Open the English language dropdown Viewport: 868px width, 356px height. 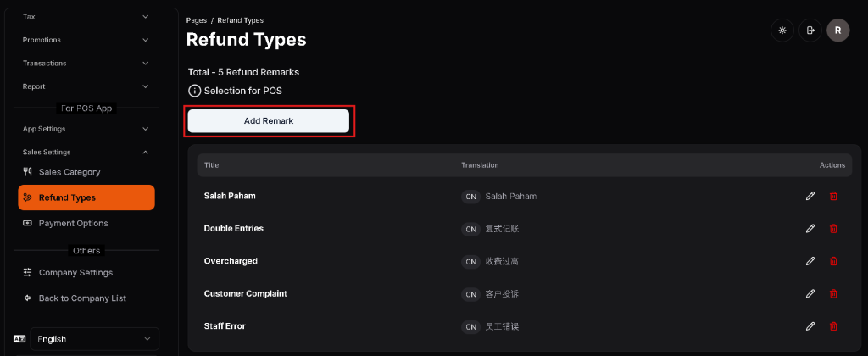coord(94,339)
